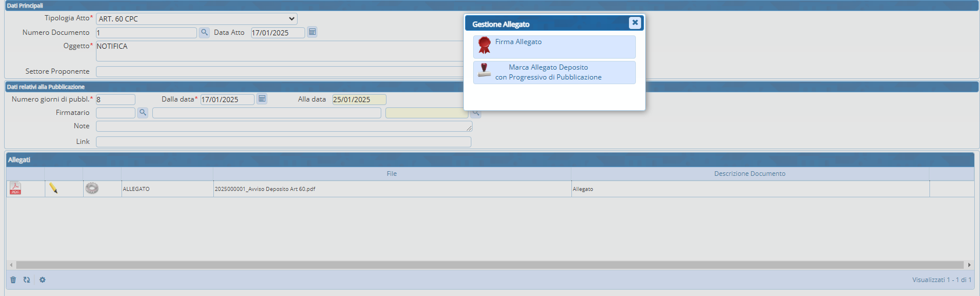Image resolution: width=980 pixels, height=296 pixels.
Task: Click the Firma Allegato button
Action: click(x=555, y=47)
